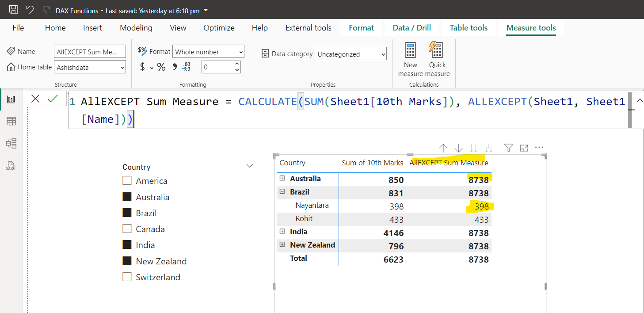Image resolution: width=644 pixels, height=313 pixels.
Task: Switch to Table tools tab
Action: tap(469, 28)
